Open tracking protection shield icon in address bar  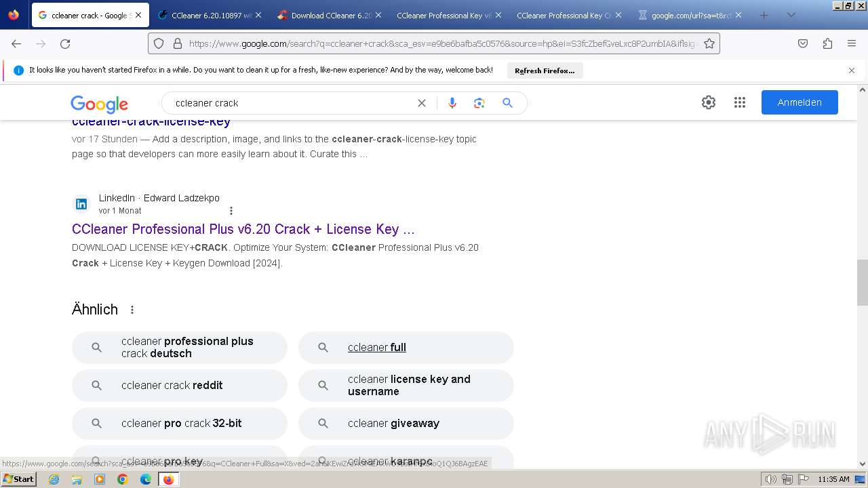tap(159, 43)
